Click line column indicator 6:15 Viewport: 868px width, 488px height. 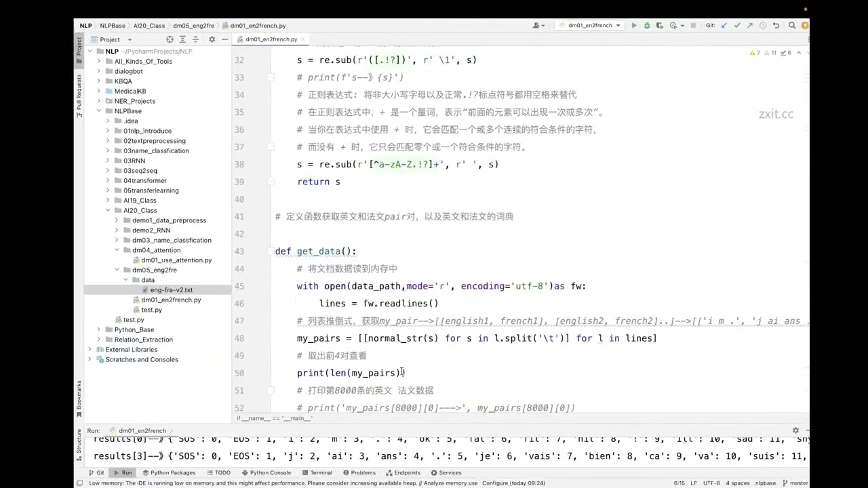pos(679,483)
